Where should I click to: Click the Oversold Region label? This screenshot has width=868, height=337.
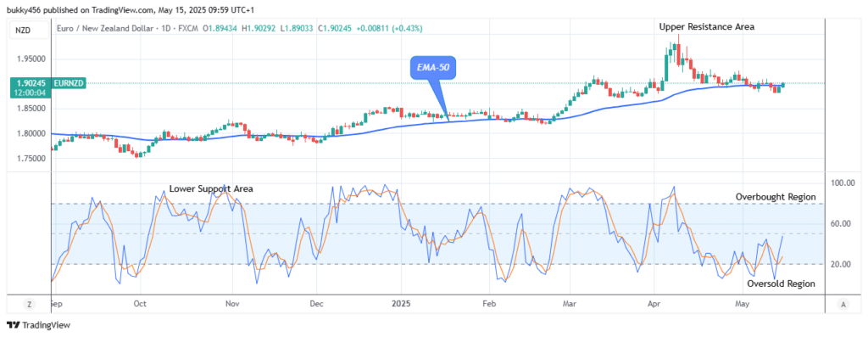click(781, 284)
